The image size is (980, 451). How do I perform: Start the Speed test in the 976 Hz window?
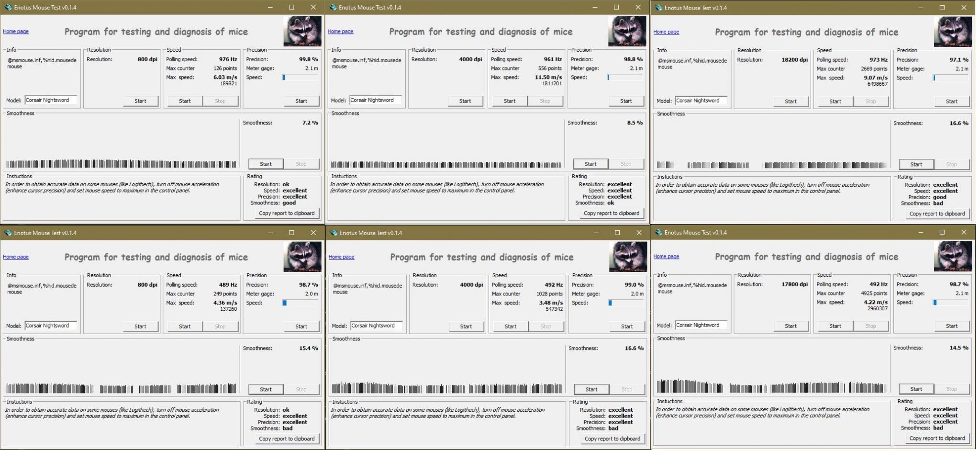point(185,101)
